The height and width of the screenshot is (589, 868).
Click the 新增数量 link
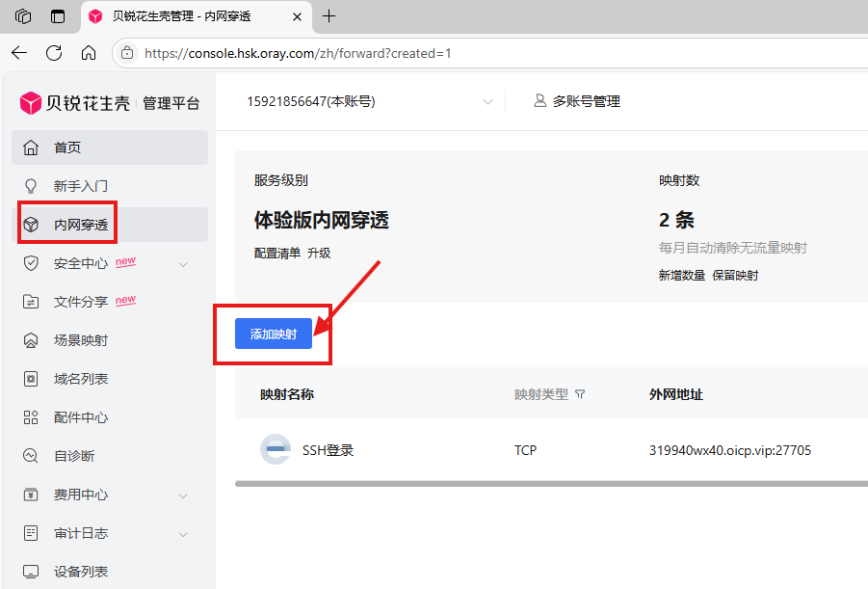(682, 276)
